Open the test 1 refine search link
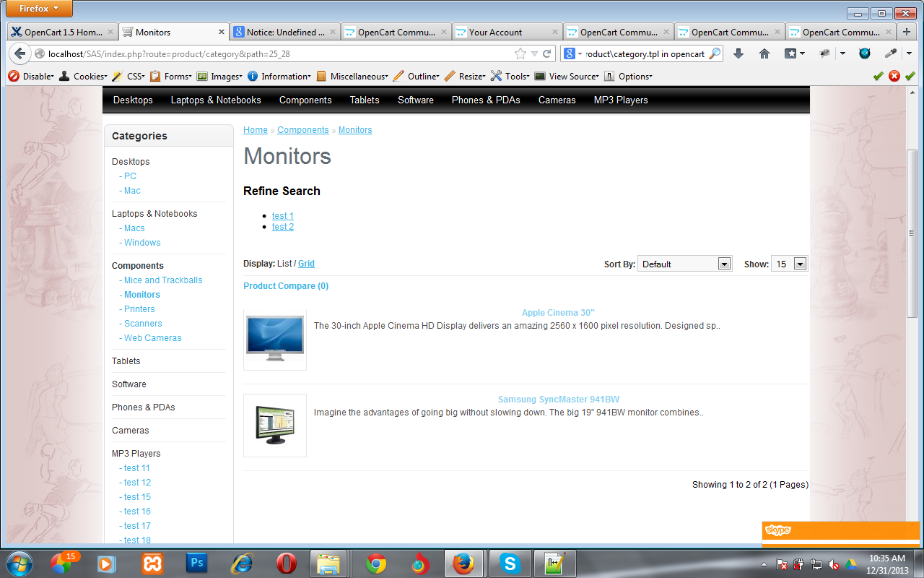 283,215
